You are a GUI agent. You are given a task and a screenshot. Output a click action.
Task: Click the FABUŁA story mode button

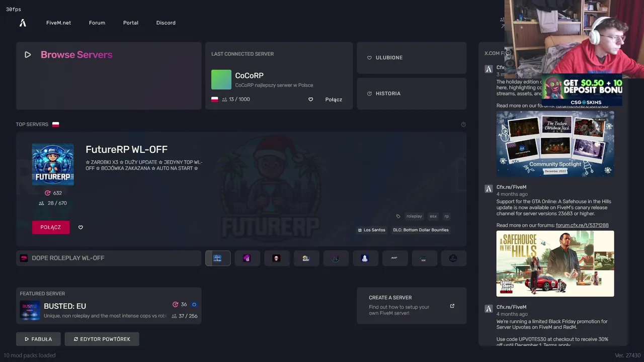point(38,339)
